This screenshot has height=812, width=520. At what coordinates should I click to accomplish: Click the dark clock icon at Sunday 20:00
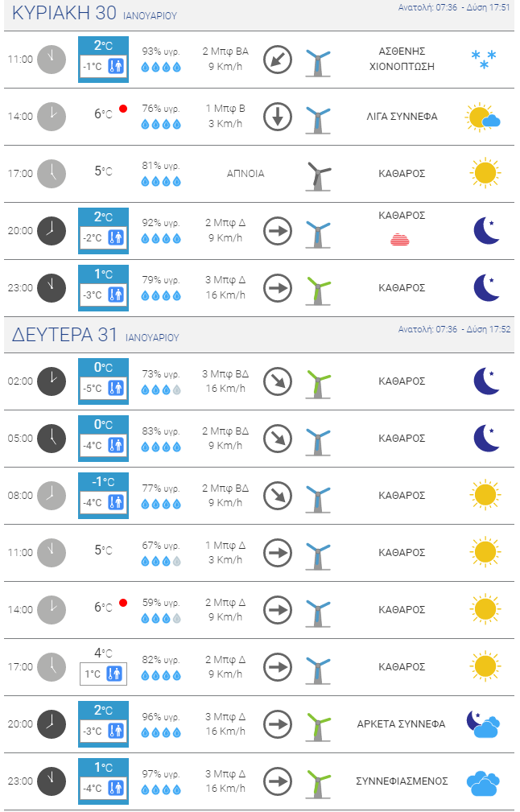pos(52,231)
